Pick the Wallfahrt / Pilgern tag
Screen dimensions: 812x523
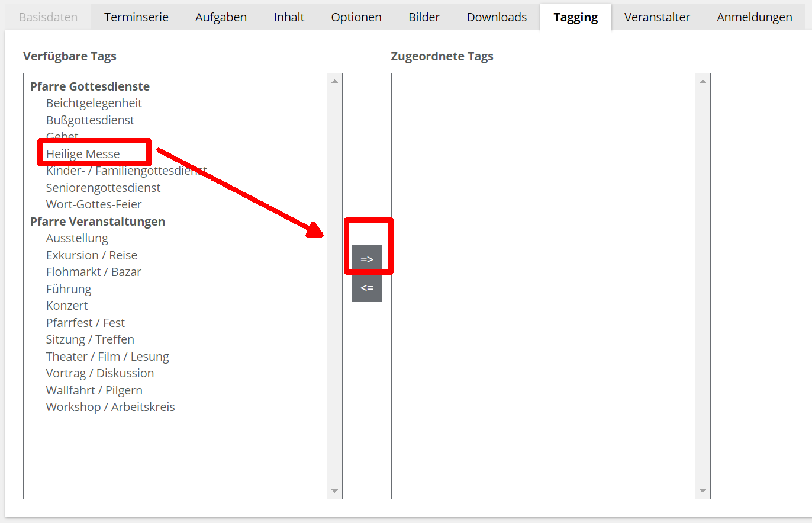(x=94, y=390)
